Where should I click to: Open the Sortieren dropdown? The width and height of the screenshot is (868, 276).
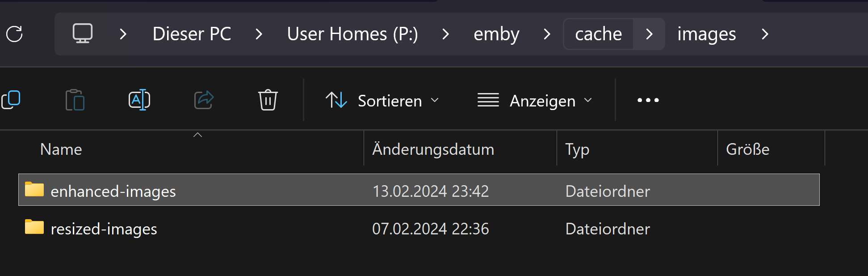click(x=382, y=101)
